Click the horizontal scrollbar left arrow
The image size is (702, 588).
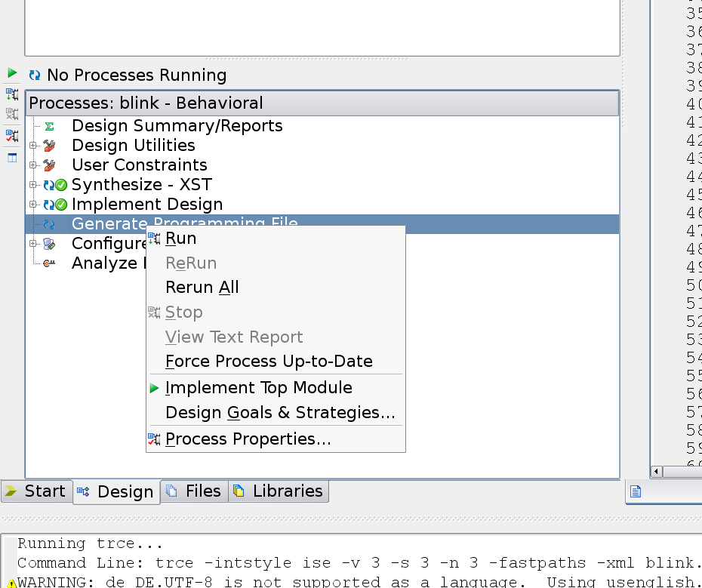coord(657,472)
